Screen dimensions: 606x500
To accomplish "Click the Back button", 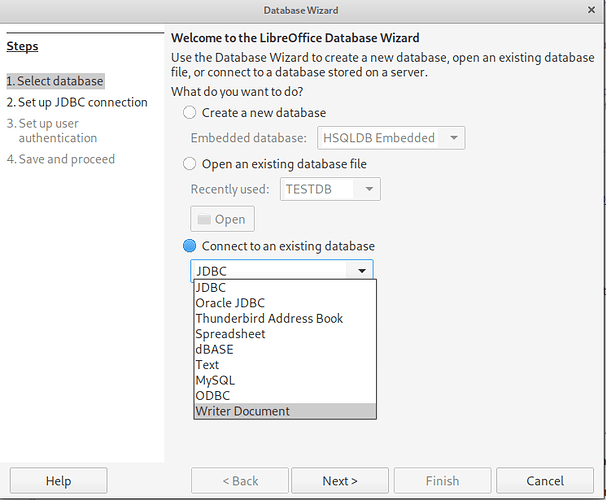I will click(240, 481).
